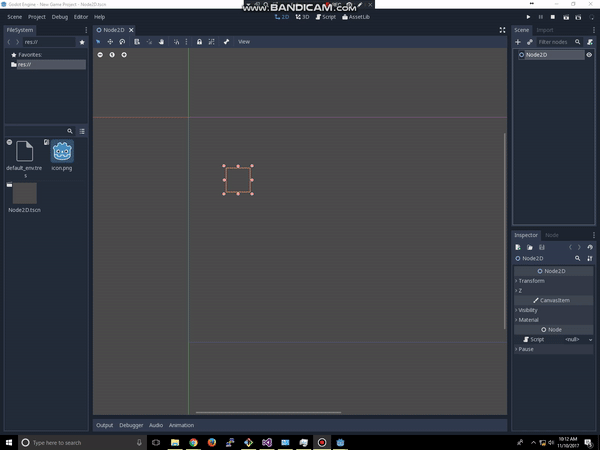The width and height of the screenshot is (600, 450).
Task: Open Inspector object history icon
Action: (x=590, y=247)
